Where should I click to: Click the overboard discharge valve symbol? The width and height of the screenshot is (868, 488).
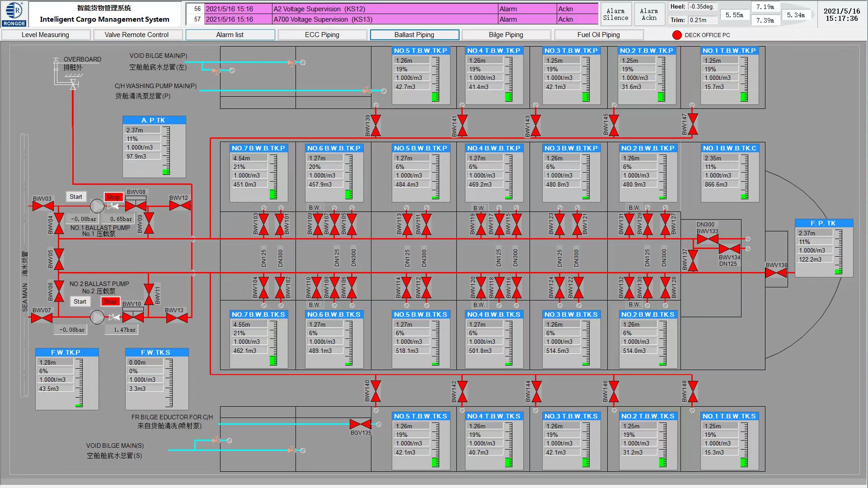(x=73, y=84)
